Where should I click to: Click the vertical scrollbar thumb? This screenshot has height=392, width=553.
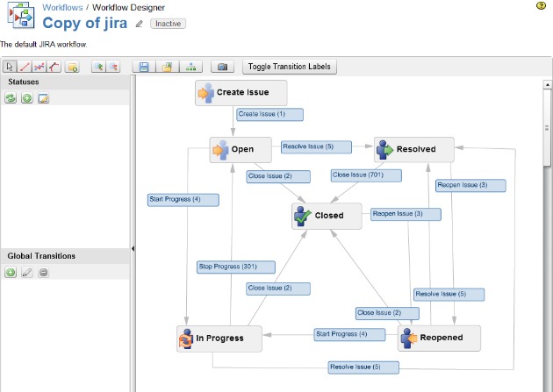tap(548, 127)
